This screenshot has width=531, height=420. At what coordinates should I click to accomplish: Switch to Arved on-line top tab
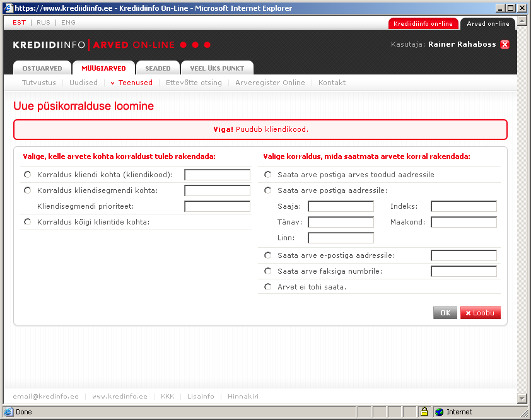488,24
